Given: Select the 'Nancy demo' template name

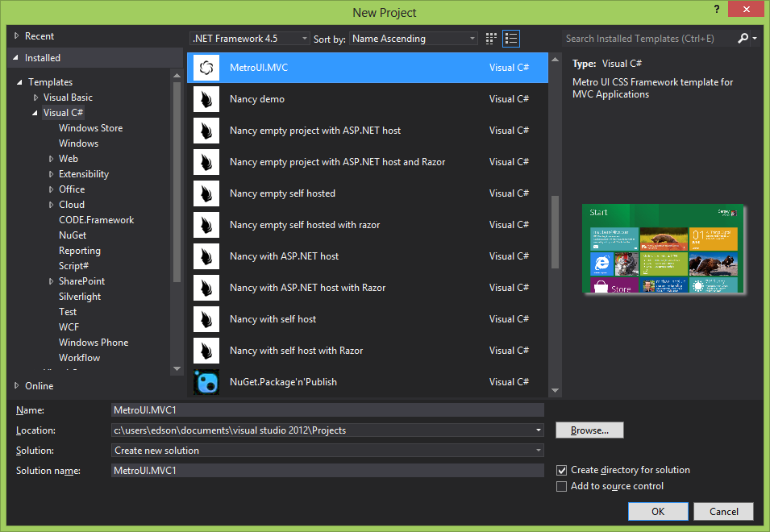Looking at the screenshot, I should click(257, 99).
